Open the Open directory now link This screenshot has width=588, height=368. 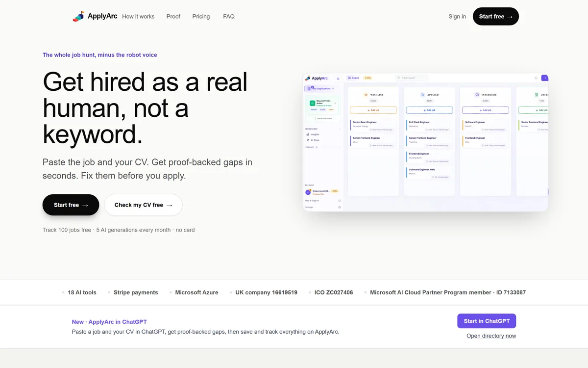(491, 336)
